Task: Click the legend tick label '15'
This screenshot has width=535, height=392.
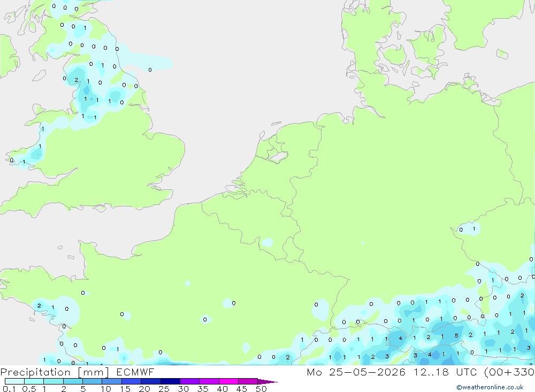Action: 125,389
